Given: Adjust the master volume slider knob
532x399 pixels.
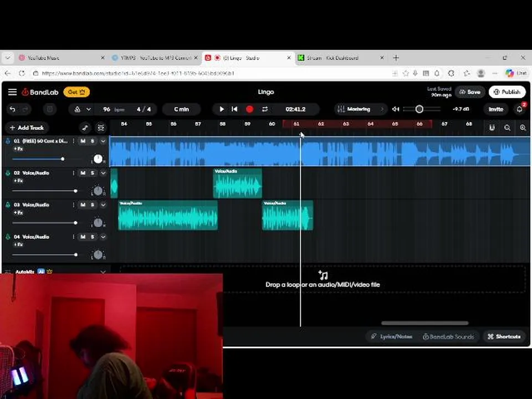Looking at the screenshot, I should coord(420,109).
